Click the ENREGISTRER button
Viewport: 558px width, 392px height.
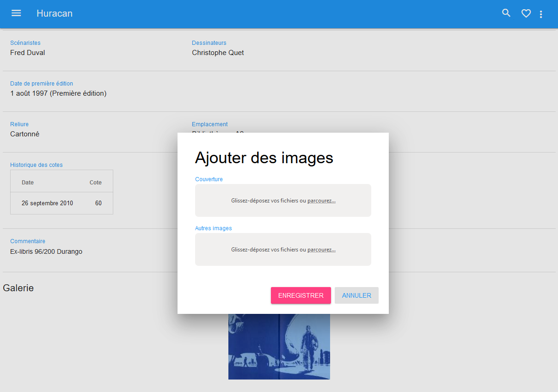click(301, 295)
